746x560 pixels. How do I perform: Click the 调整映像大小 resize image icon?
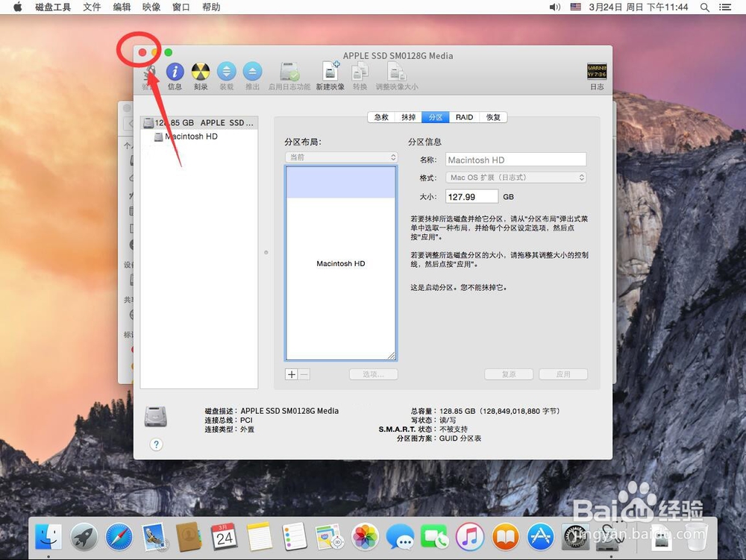(396, 72)
